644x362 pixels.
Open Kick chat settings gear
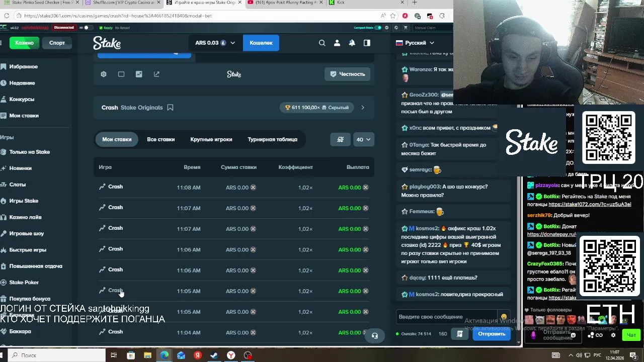coord(613,335)
